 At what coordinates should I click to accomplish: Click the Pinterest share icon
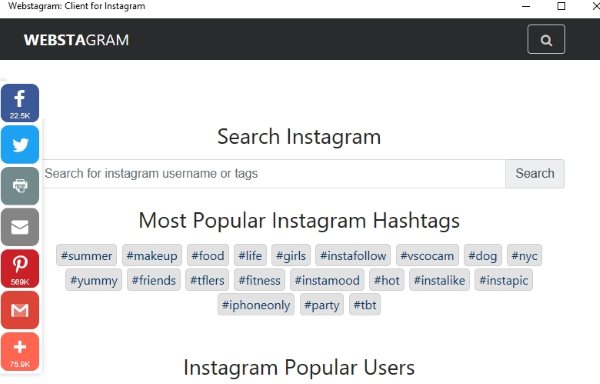pyautogui.click(x=20, y=268)
